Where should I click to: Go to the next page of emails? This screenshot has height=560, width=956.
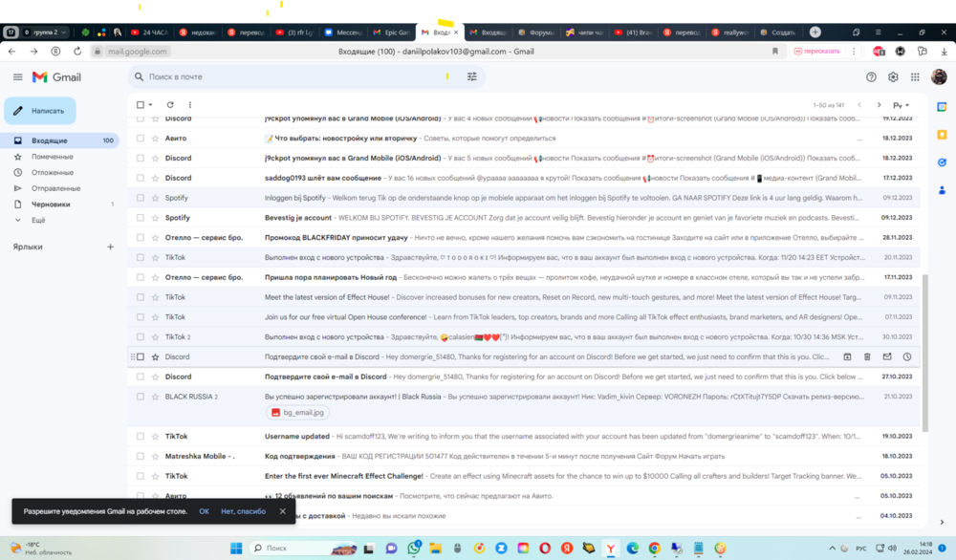click(x=879, y=105)
